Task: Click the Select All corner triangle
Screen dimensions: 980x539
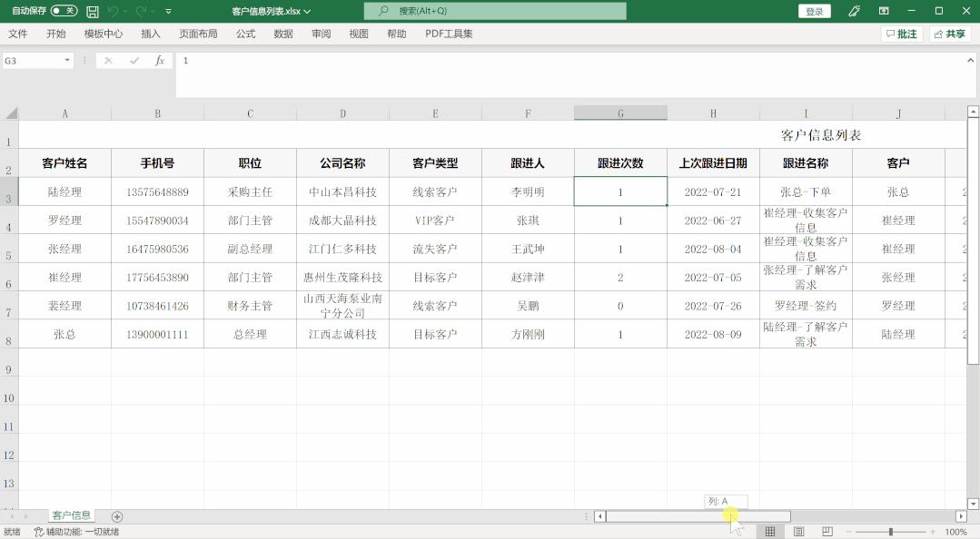Action: point(11,113)
